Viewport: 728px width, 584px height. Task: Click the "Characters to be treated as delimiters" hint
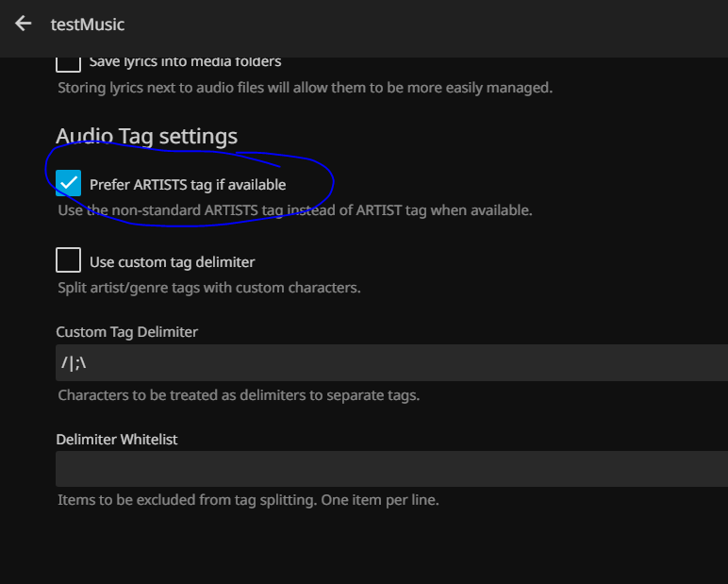pos(239,395)
